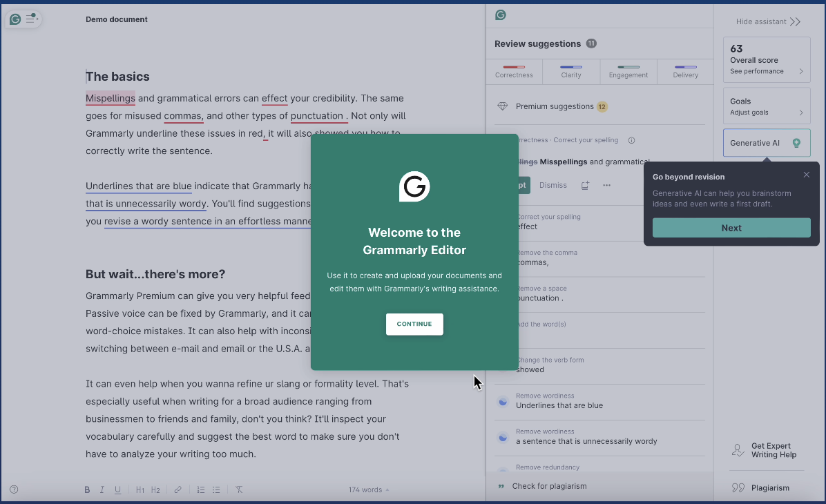Insert a link with the link icon

pyautogui.click(x=178, y=490)
